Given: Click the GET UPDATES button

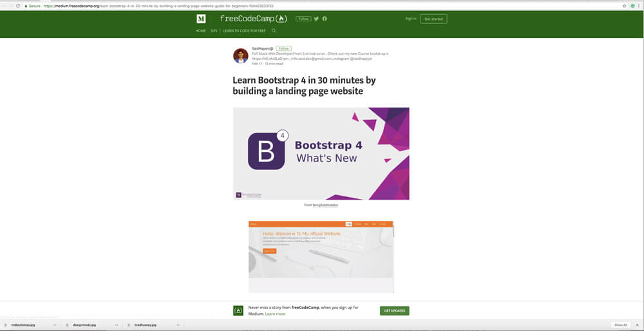Looking at the screenshot, I should [395, 311].
